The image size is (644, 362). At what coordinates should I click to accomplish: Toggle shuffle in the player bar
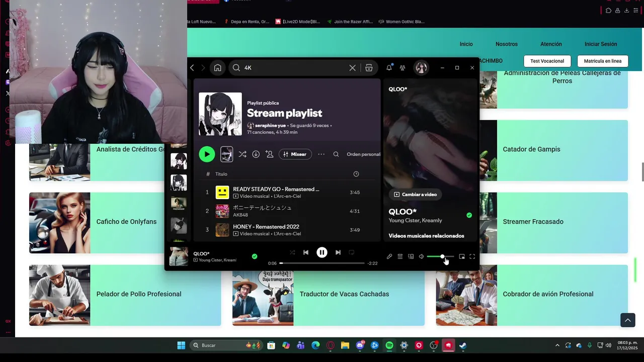(x=292, y=252)
